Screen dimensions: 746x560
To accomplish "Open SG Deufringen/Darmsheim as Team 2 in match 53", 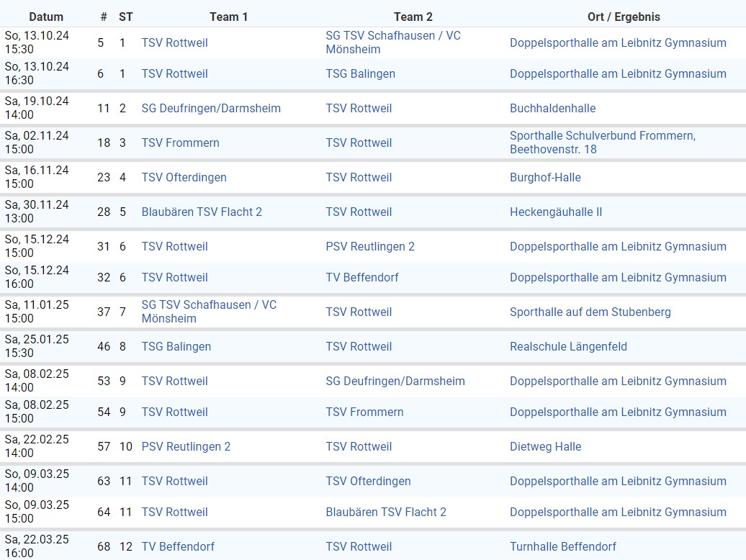I will tap(395, 381).
